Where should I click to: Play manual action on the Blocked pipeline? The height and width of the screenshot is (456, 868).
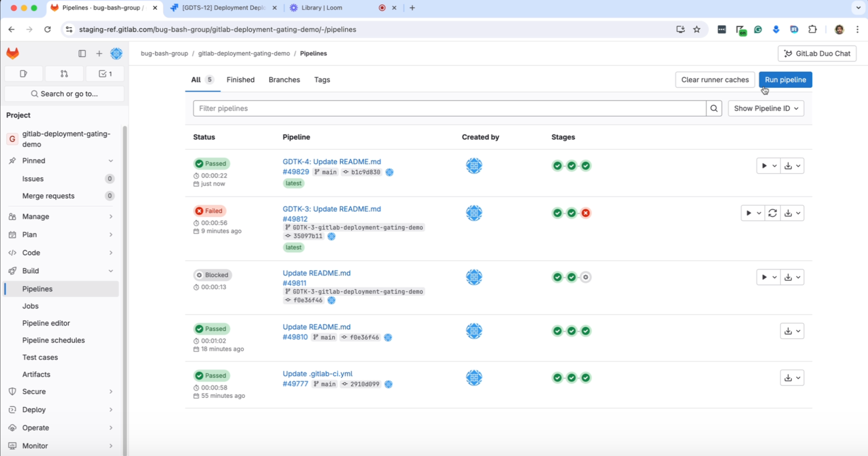[764, 277]
